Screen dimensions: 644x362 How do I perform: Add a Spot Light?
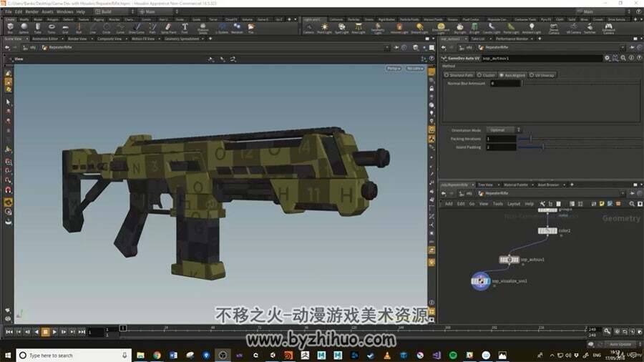[341, 28]
